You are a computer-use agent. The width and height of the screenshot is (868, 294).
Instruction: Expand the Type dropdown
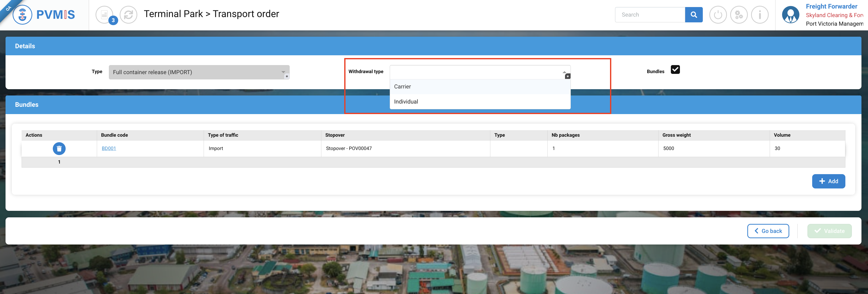click(x=199, y=72)
